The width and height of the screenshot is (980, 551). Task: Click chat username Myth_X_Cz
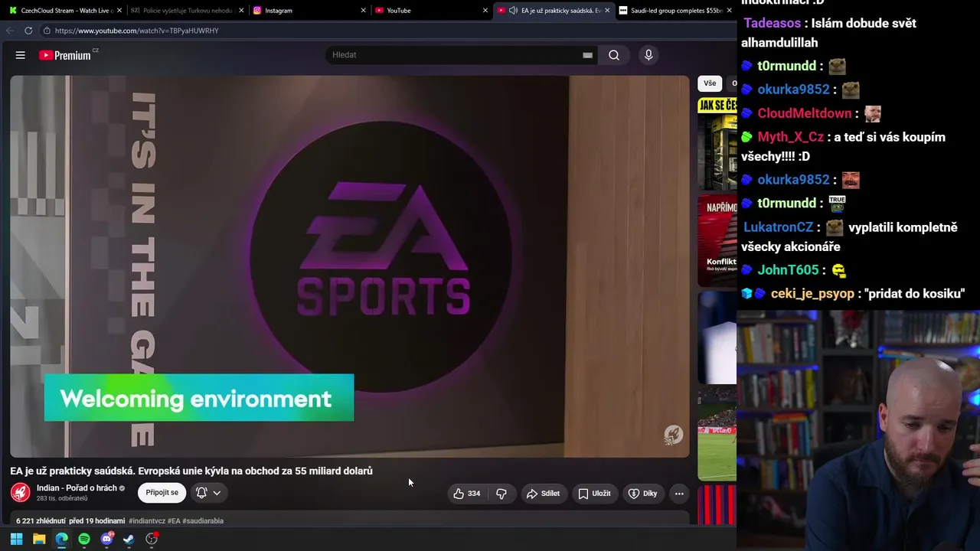(x=791, y=138)
